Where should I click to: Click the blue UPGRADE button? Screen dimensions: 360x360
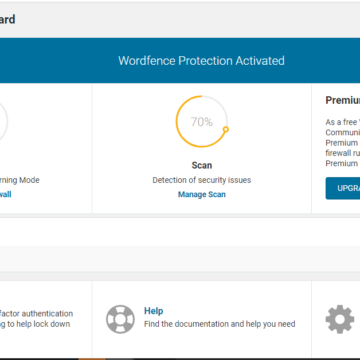pos(343,188)
